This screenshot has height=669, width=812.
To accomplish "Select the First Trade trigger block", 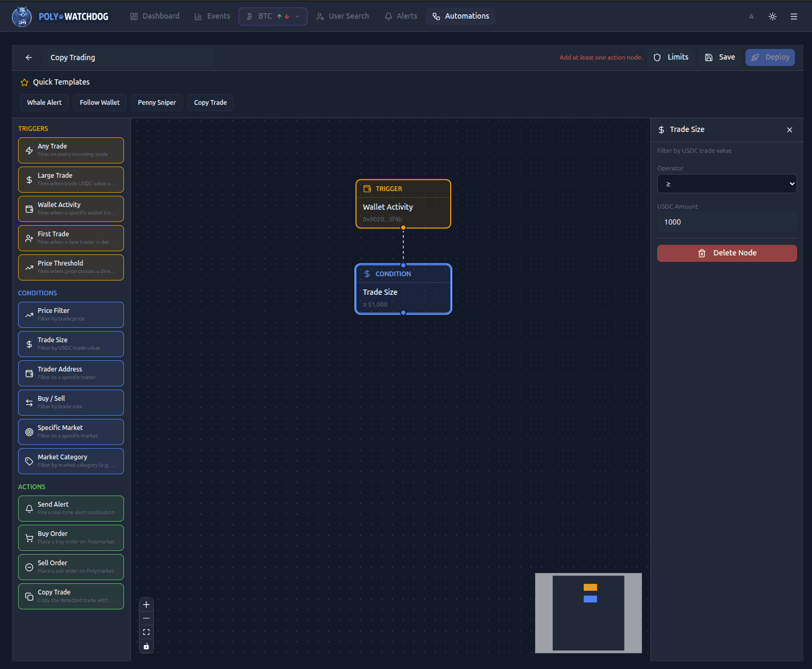I will [x=71, y=238].
